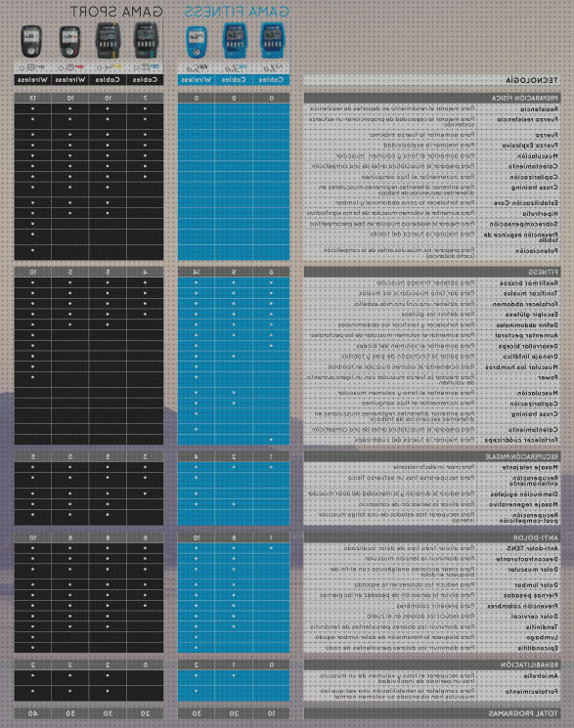Click 'Calentamiento' in the Preparación Física section
The width and height of the screenshot is (574, 728).
coord(534,166)
